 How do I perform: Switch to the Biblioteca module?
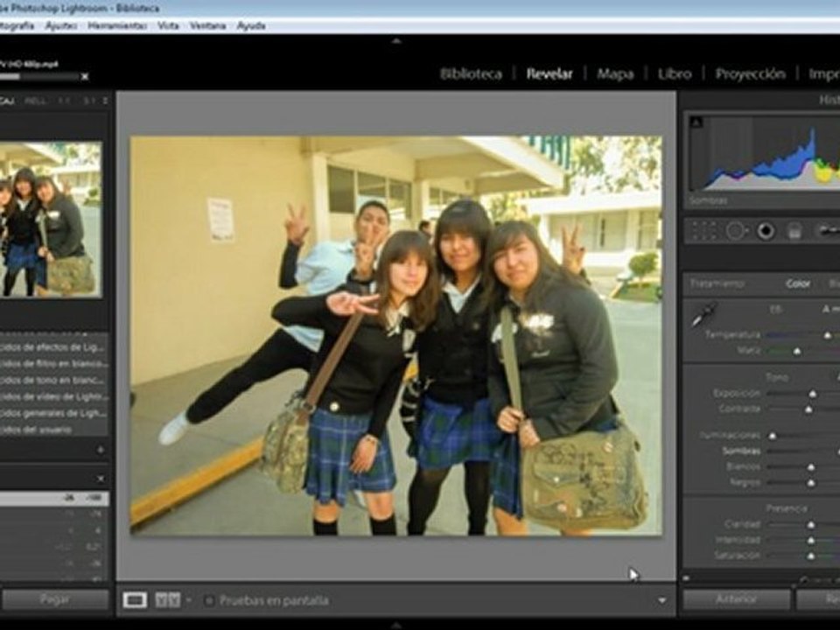point(471,73)
